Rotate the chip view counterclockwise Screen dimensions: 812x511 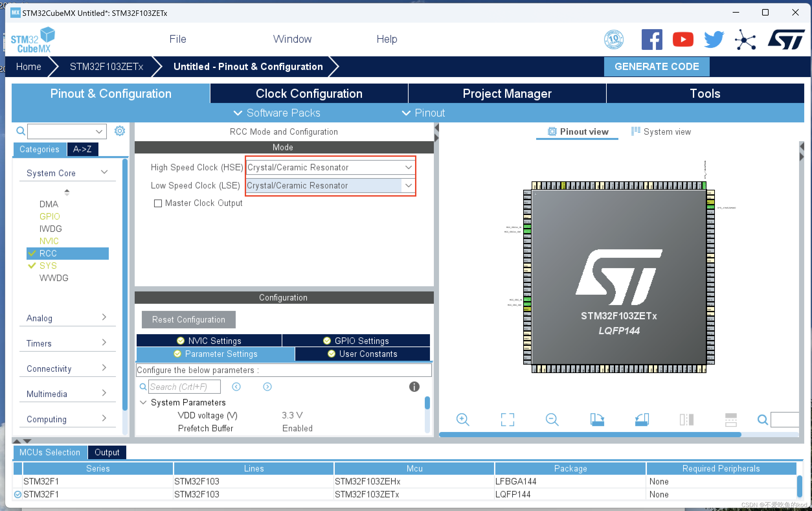641,419
